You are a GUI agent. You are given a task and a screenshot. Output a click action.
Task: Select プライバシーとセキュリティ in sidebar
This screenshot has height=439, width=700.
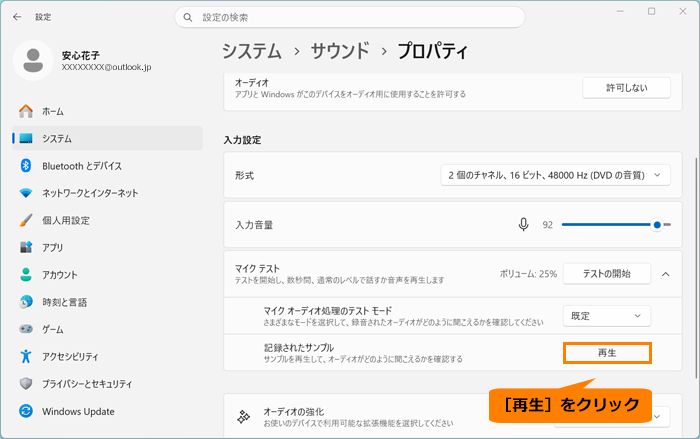click(x=107, y=384)
